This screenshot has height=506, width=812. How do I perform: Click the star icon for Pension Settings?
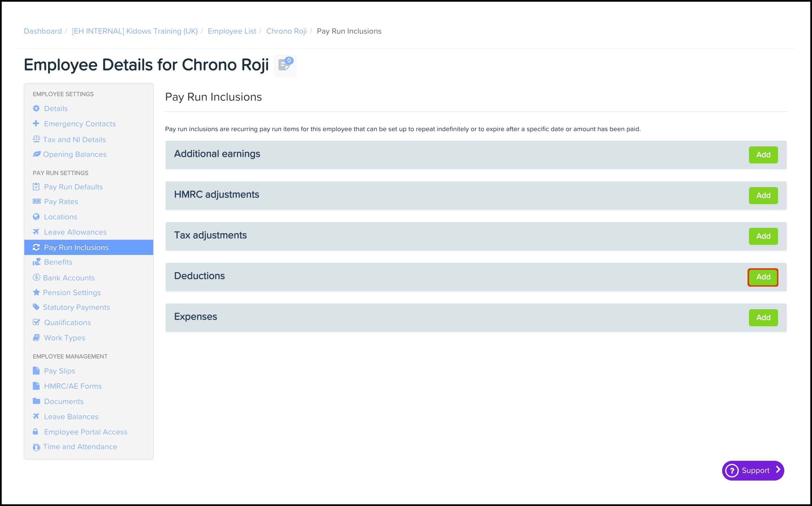click(36, 292)
